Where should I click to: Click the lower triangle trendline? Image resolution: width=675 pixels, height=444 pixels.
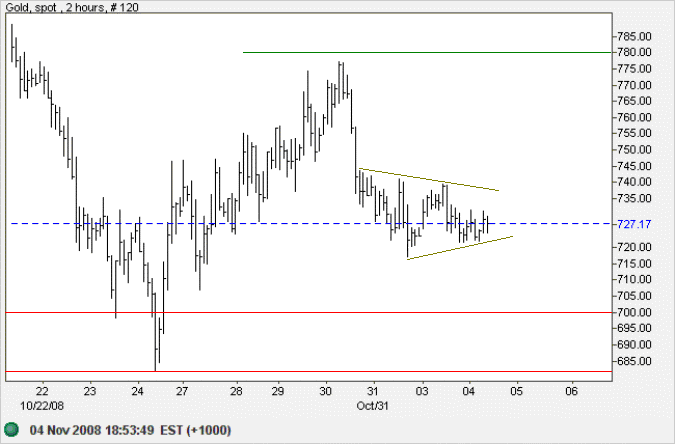(x=460, y=248)
